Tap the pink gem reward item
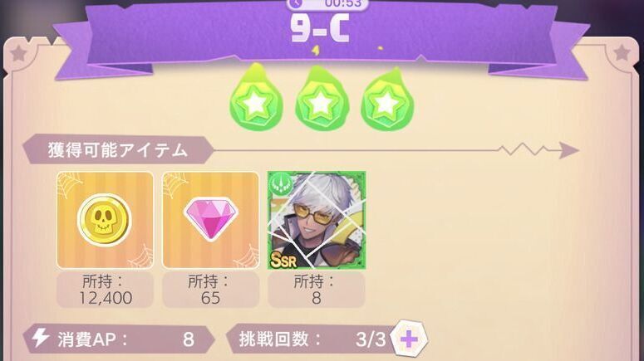 click(x=211, y=220)
